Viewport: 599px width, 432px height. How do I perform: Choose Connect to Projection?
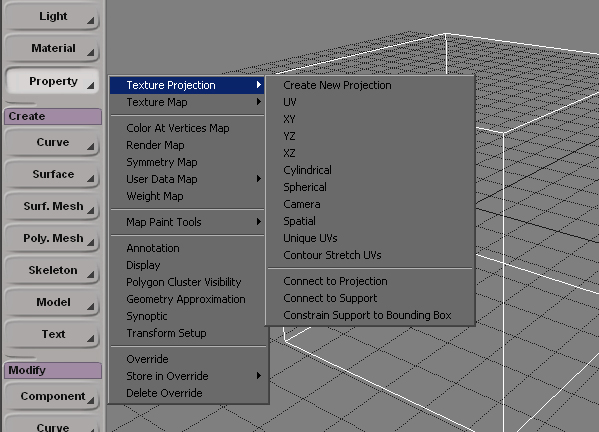tap(370, 282)
